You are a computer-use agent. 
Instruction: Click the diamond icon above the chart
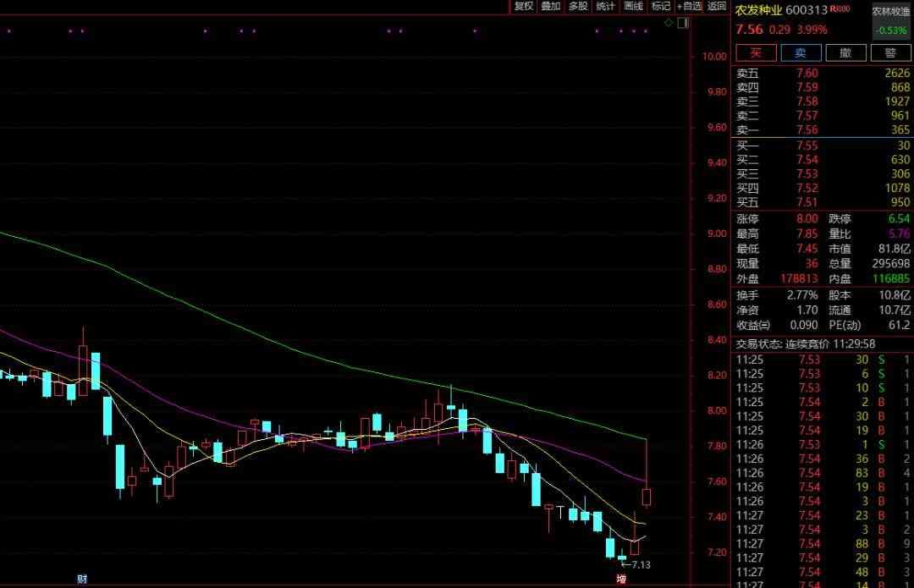[668, 23]
